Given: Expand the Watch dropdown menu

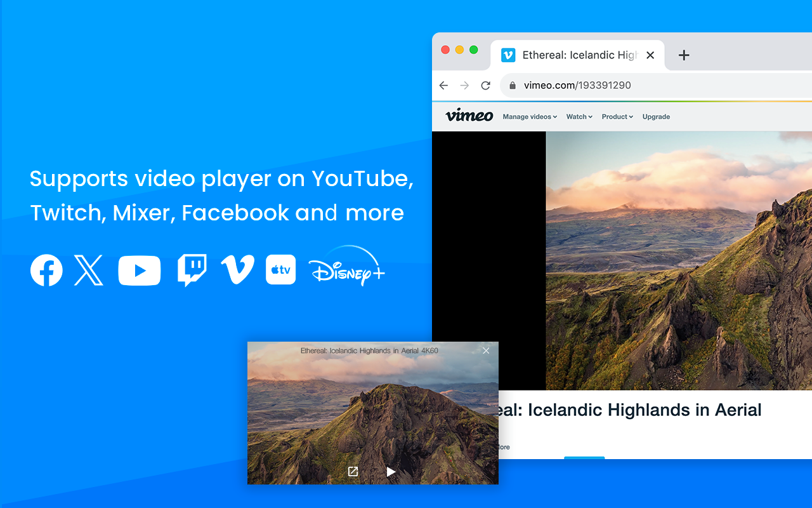Looking at the screenshot, I should tap(579, 117).
